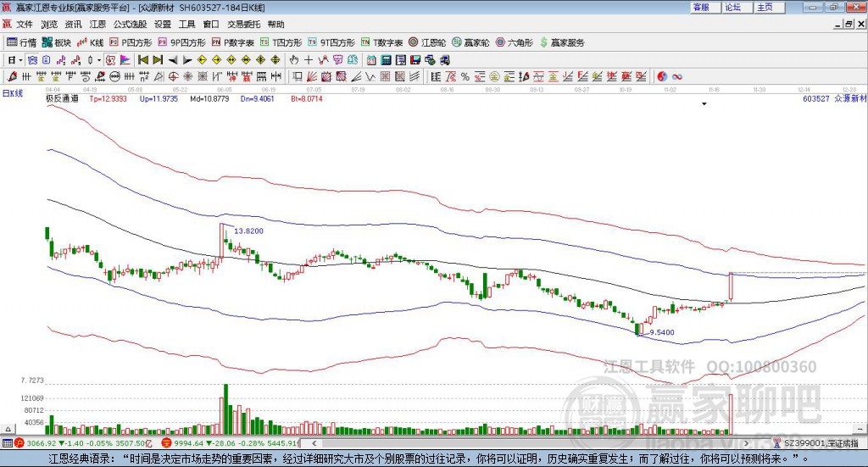Click the 9.5400 price low label

point(662,332)
